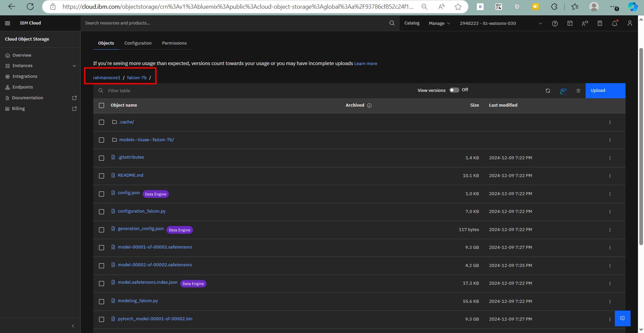This screenshot has width=644, height=333.
Task: Click the page vertical scrollbar thumb
Action: click(x=641, y=147)
